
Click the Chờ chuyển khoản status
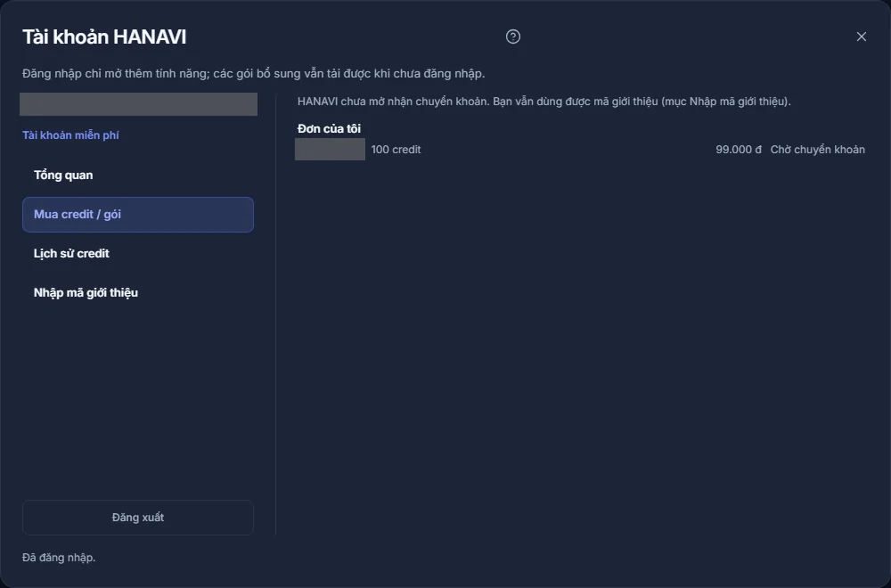(x=818, y=150)
